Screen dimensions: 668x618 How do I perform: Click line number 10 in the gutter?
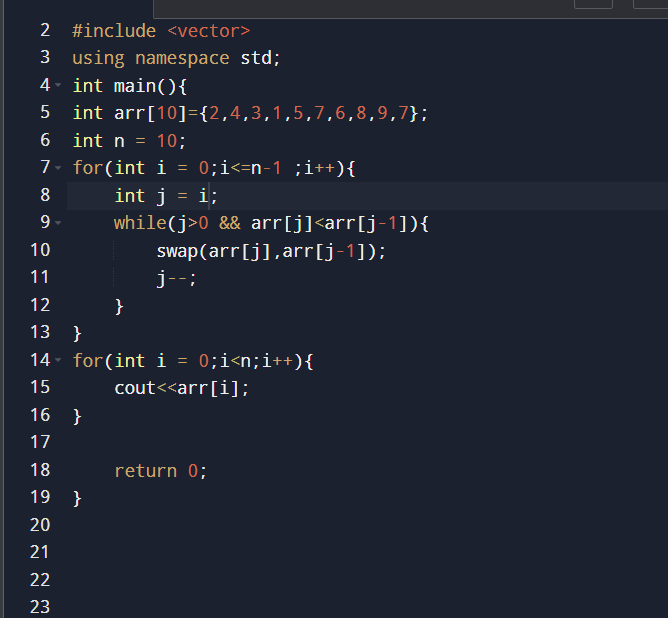[x=40, y=250]
